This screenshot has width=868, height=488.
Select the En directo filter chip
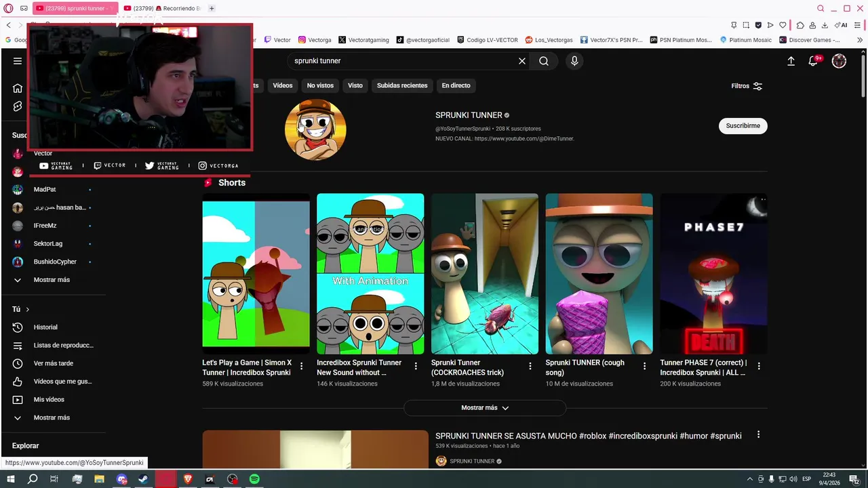tap(456, 85)
